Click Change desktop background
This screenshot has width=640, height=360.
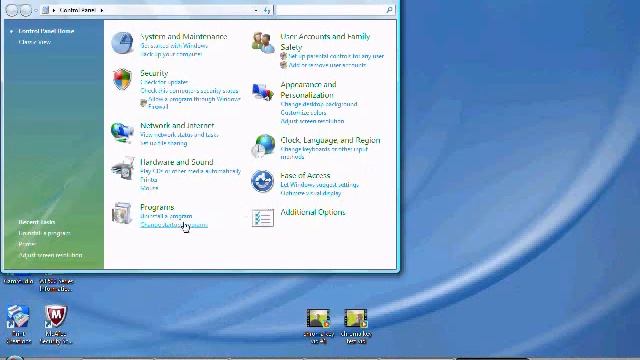319,104
